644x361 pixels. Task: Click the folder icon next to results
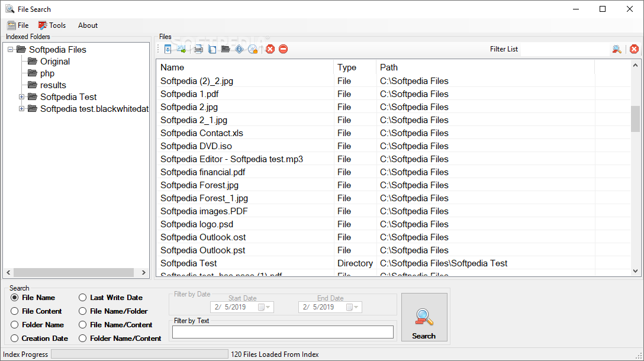pos(33,85)
